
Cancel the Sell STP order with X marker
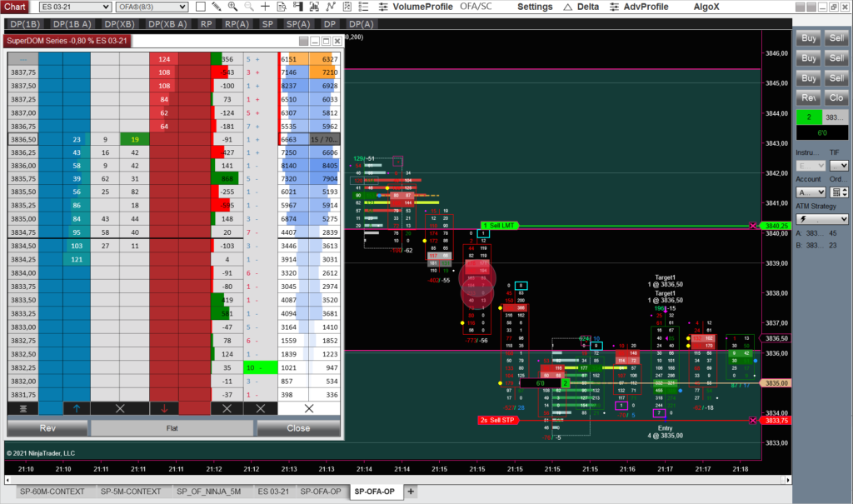click(753, 420)
